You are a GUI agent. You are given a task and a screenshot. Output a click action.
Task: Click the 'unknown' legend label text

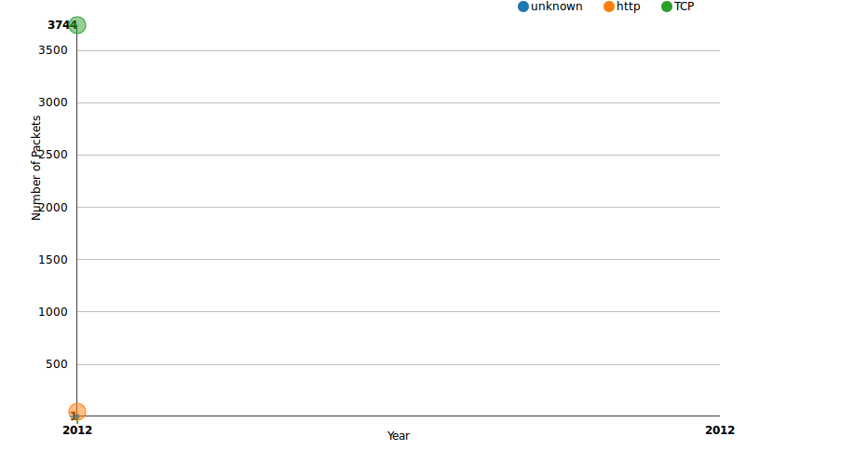coord(556,7)
